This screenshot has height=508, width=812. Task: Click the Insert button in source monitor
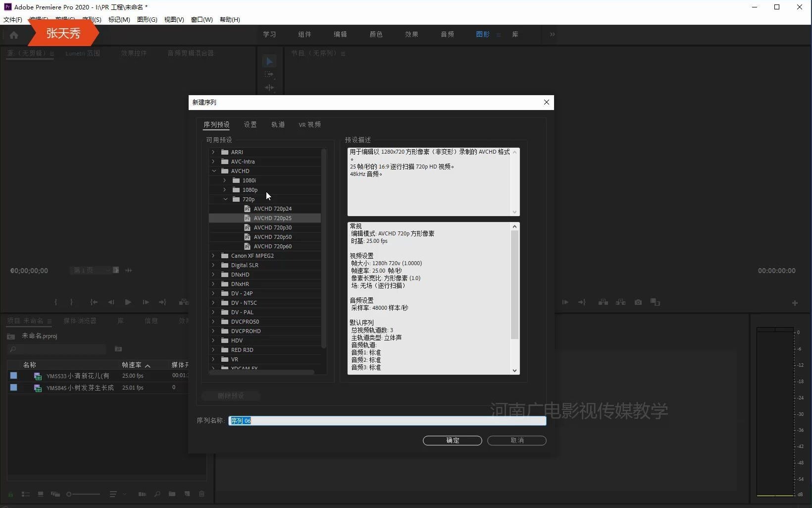tap(184, 302)
